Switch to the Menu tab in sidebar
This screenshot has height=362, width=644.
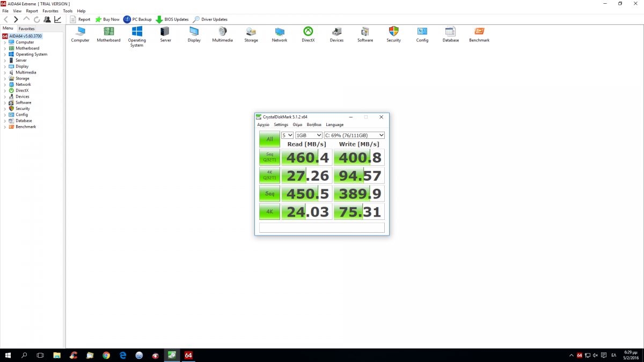pos(8,28)
